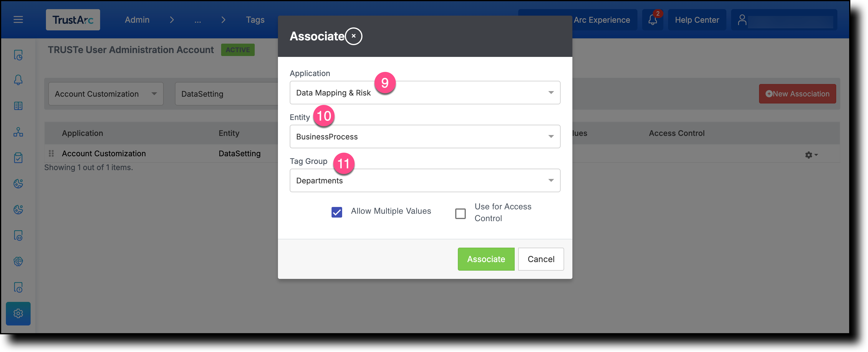Toggle Allow Multiple Values checkbox

(337, 212)
